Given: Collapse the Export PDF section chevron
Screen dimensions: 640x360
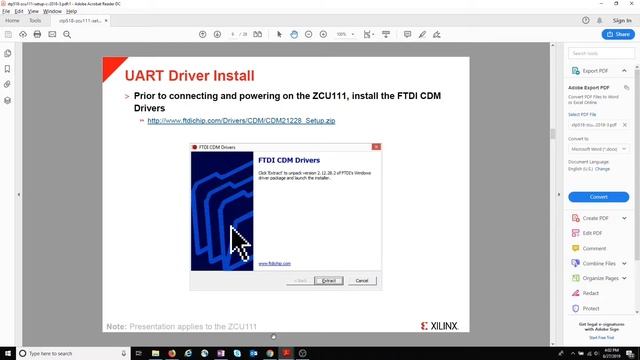Looking at the screenshot, I should (624, 71).
